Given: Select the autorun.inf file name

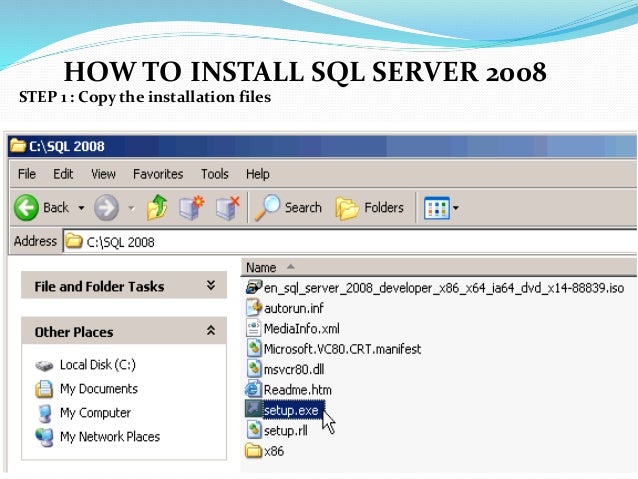Looking at the screenshot, I should tap(294, 308).
